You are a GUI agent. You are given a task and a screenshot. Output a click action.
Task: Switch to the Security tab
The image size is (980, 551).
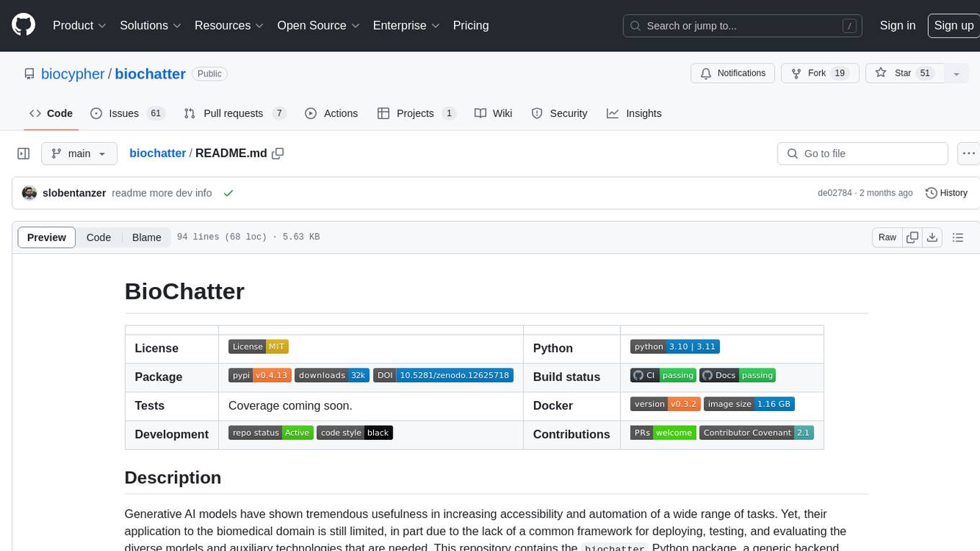click(559, 113)
